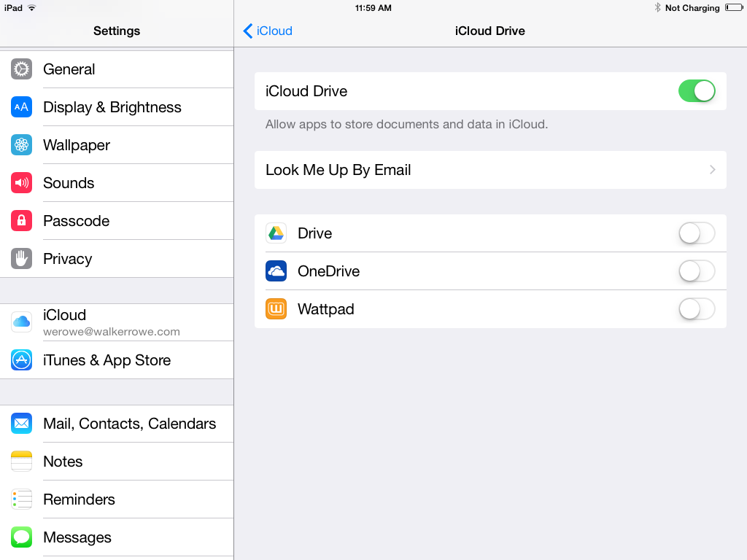This screenshot has width=747, height=560.
Task: Enable the Wattpad toggle
Action: (x=697, y=309)
